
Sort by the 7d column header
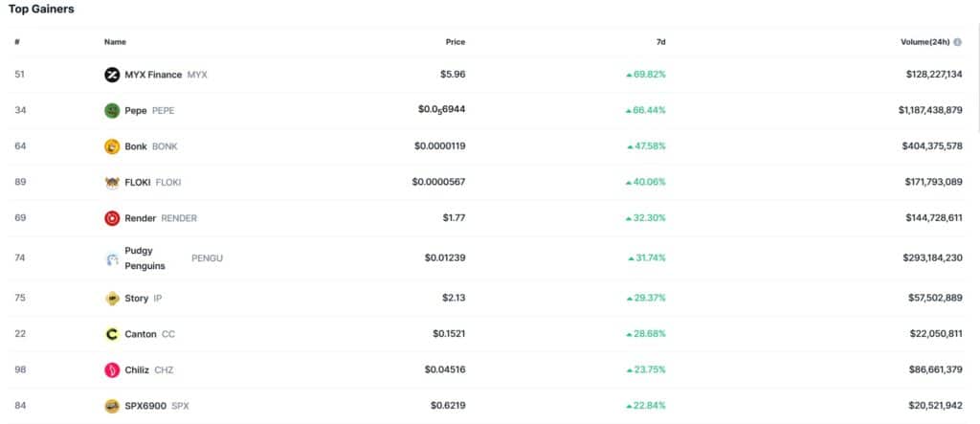click(x=660, y=42)
